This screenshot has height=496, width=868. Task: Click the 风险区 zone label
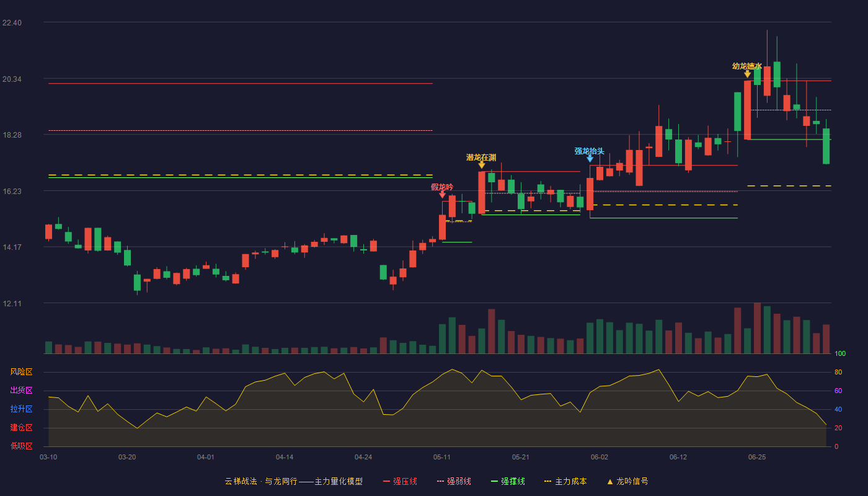point(21,372)
